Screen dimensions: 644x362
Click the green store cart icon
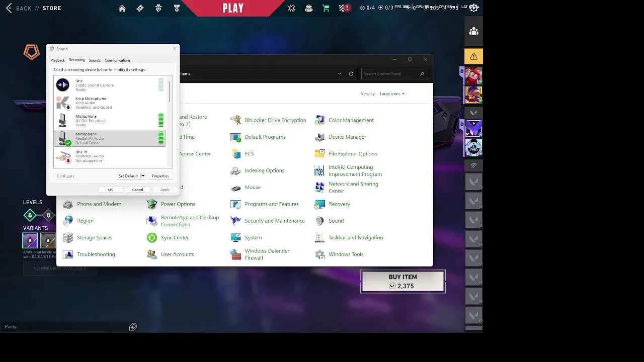[326, 8]
